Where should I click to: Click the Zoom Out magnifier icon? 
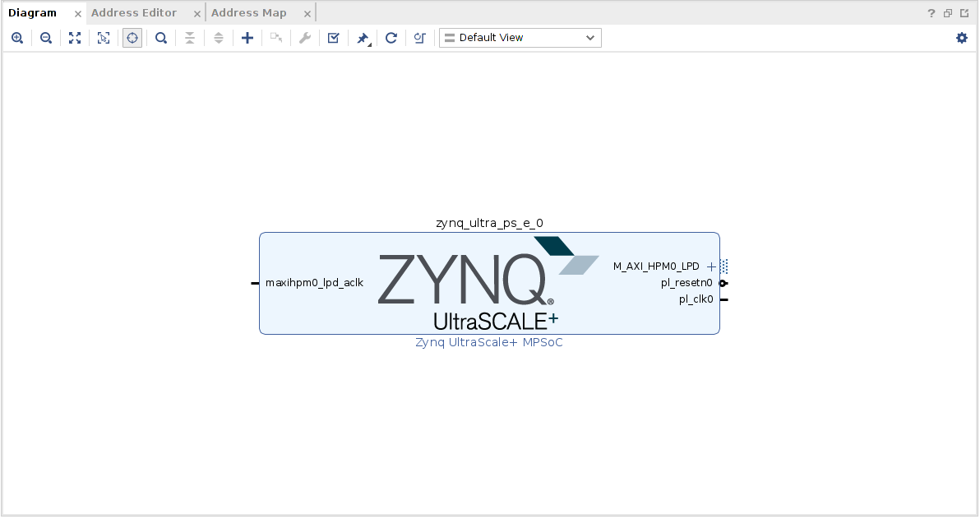46,38
